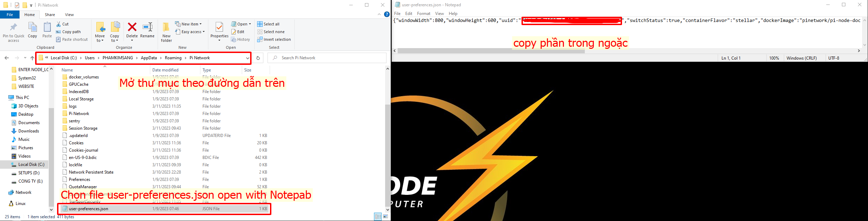868x221 pixels.
Task: Switch to Large icons view in status bar
Action: 385,216
